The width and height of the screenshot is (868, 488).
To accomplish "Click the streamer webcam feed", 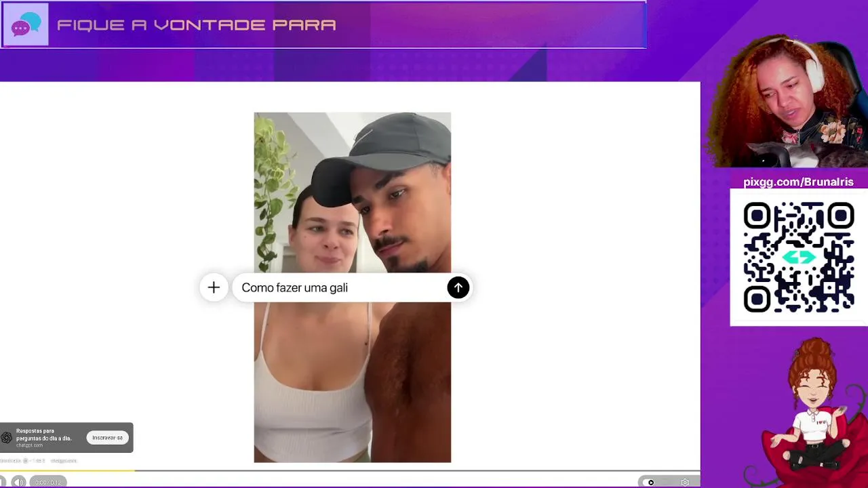I will pyautogui.click(x=787, y=102).
